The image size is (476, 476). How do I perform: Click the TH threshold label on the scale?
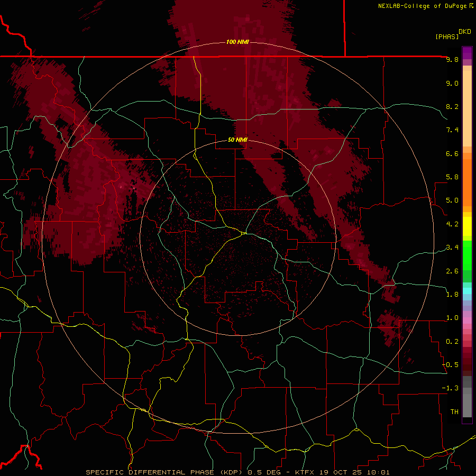454,412
